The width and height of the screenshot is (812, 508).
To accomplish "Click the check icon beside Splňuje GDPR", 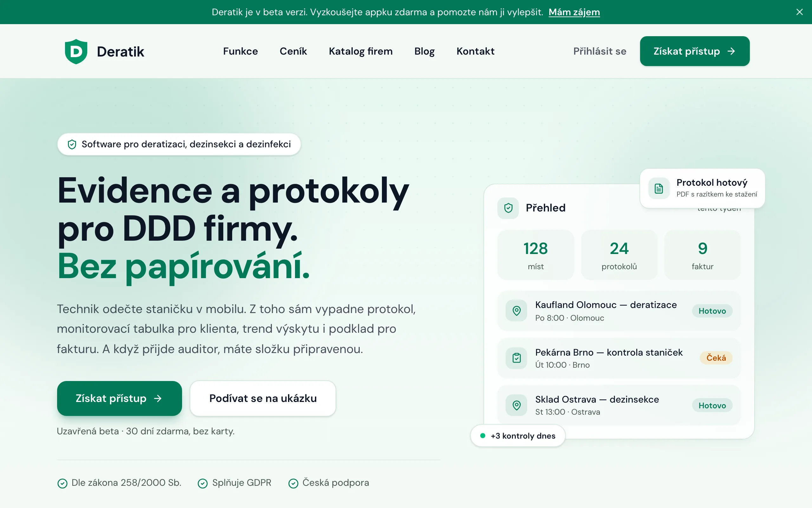I will [x=203, y=483].
